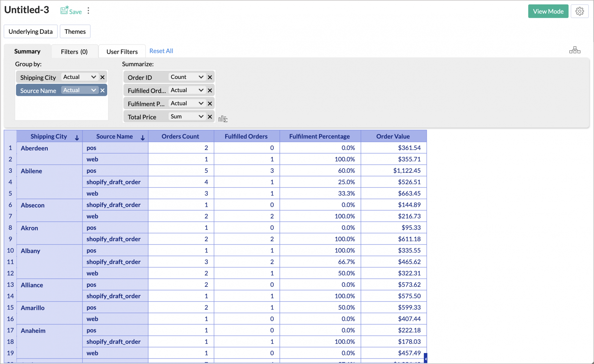Open the Underlying Data button
This screenshot has width=594, height=364.
pos(31,31)
